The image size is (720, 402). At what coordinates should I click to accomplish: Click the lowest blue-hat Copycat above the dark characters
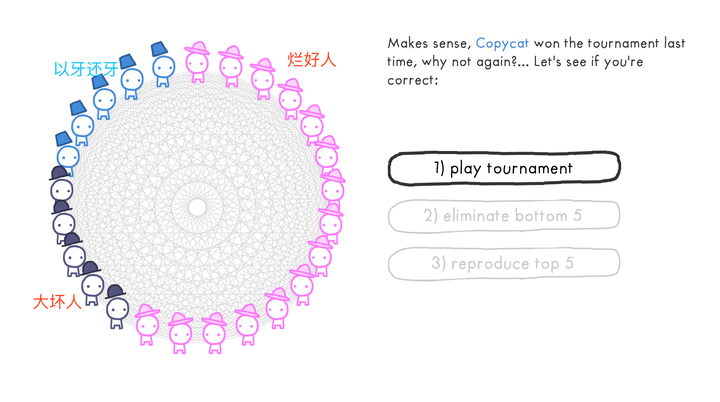point(67,153)
